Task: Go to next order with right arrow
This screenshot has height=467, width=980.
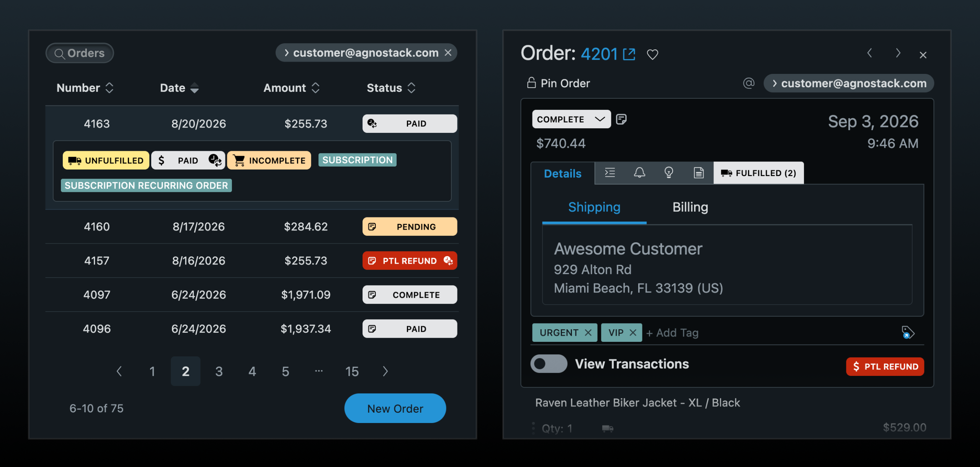Action: tap(898, 53)
